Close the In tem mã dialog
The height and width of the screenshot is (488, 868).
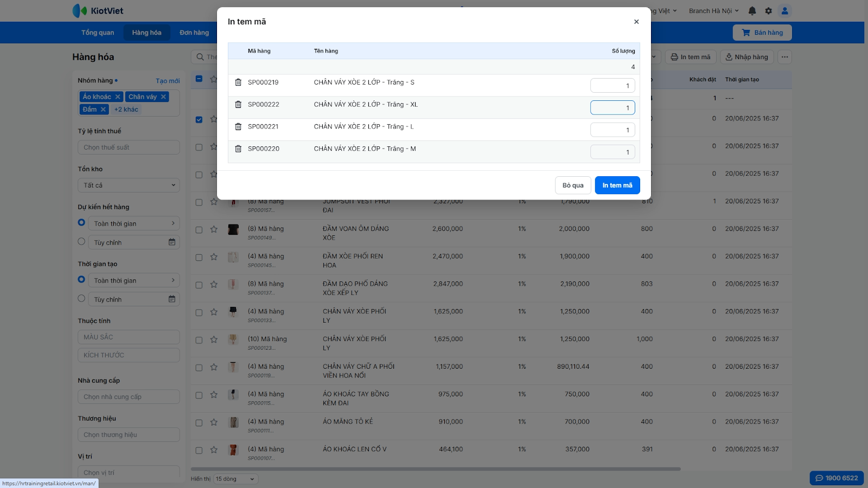(x=636, y=22)
